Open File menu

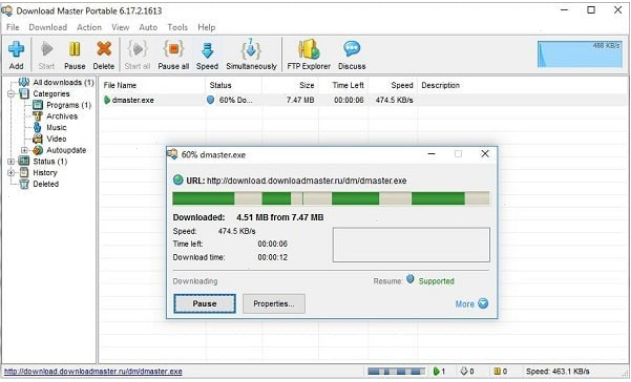12,27
